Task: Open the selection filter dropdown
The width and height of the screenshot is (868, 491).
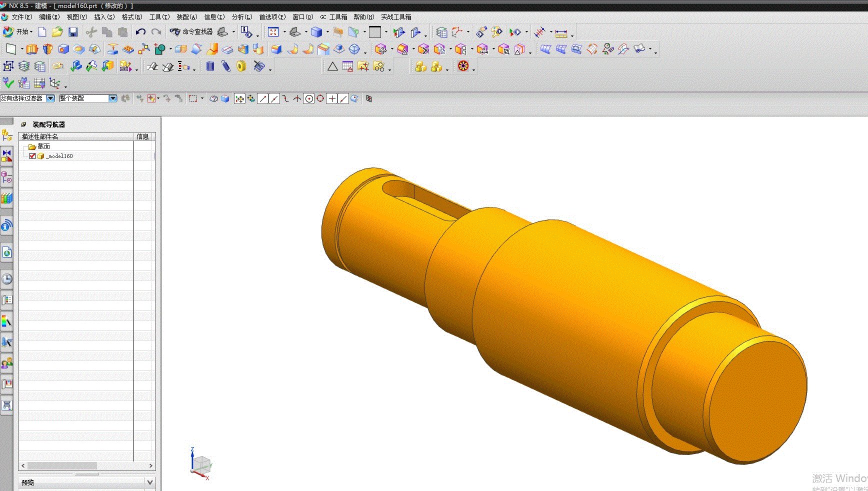Action: pos(50,98)
